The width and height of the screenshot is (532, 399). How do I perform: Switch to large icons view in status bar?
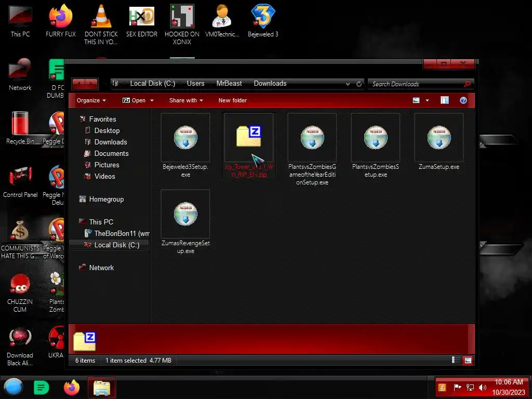[468, 361]
